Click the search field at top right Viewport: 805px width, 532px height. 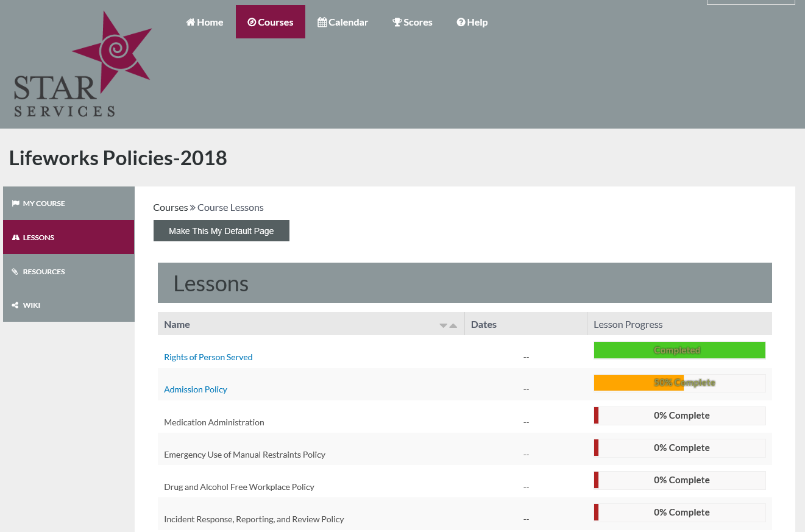pos(750,2)
